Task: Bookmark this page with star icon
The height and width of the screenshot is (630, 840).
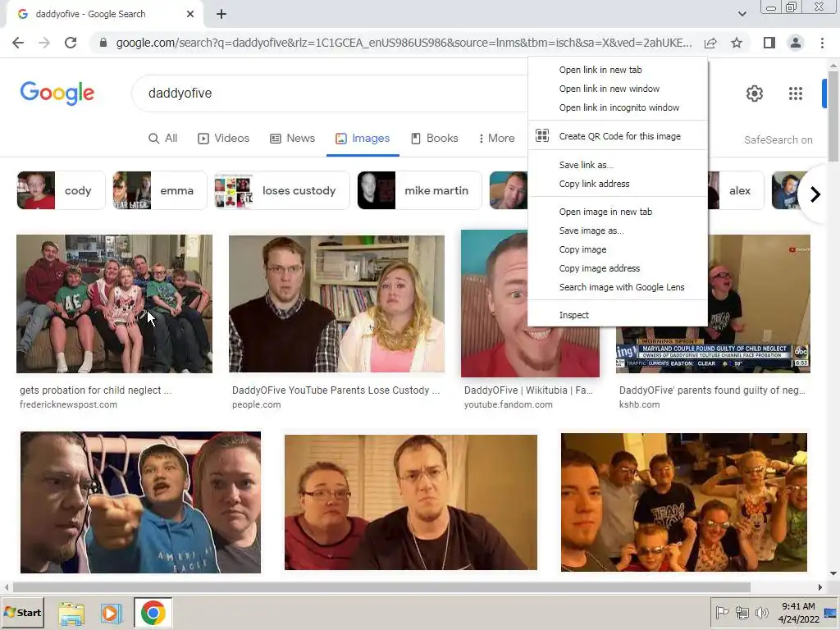Action: pyautogui.click(x=737, y=43)
